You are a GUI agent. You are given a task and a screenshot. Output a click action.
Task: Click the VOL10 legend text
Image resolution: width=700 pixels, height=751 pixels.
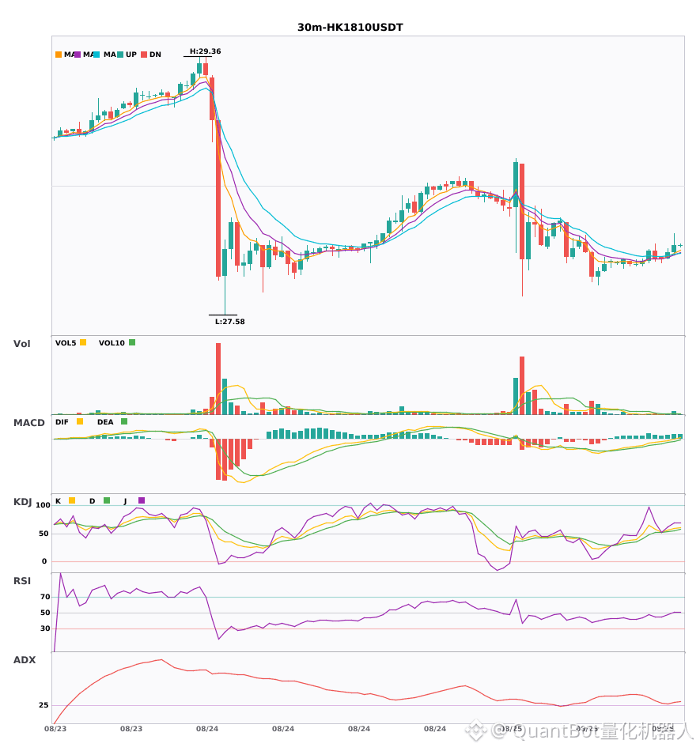point(112,343)
